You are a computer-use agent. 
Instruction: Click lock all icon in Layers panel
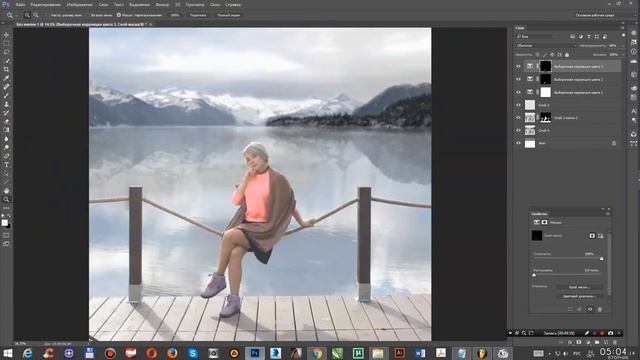(567, 55)
